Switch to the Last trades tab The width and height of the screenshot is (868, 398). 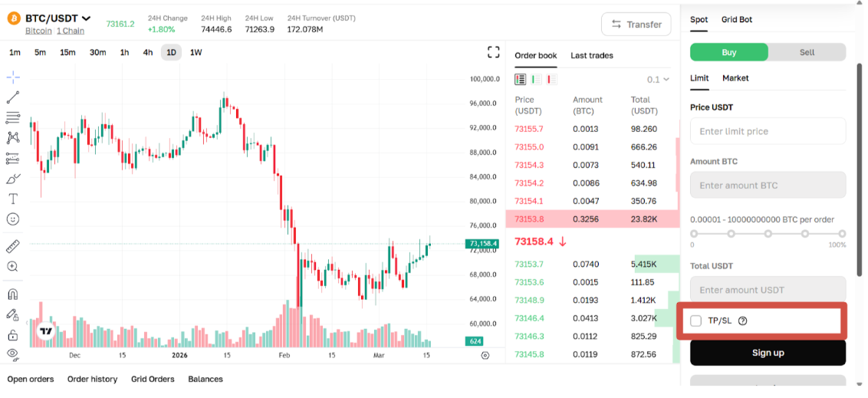tap(591, 55)
